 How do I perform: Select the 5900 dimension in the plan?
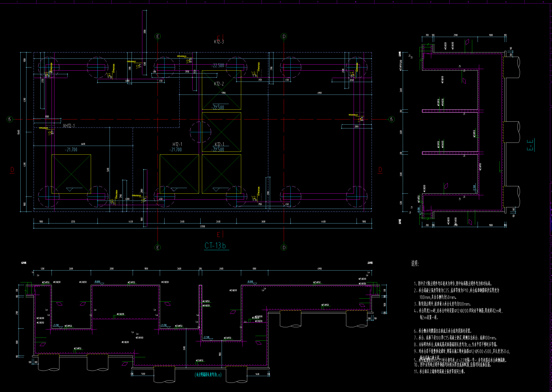click(x=223, y=93)
